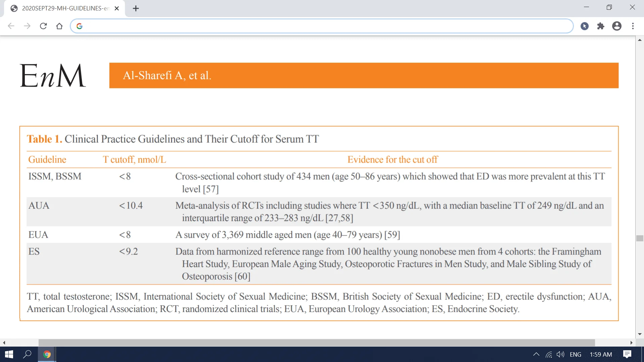The height and width of the screenshot is (362, 644).
Task: Go to the Home page icon
Action: tap(59, 26)
